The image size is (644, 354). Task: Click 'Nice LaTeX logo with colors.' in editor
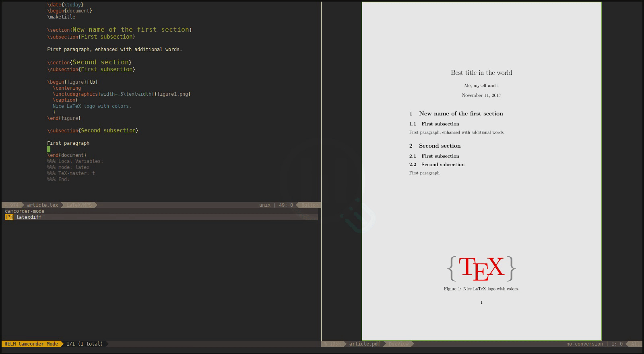coord(92,106)
